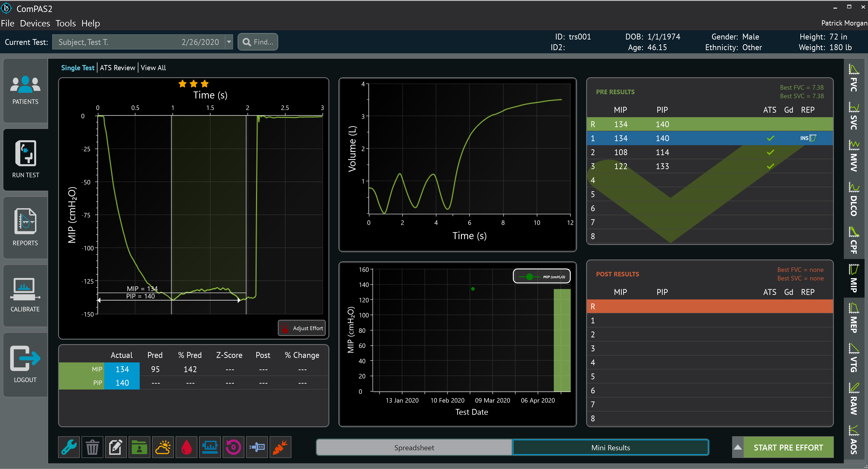This screenshot has height=469, width=868.
Task: Click the INS loop icon in row 1
Action: click(808, 138)
